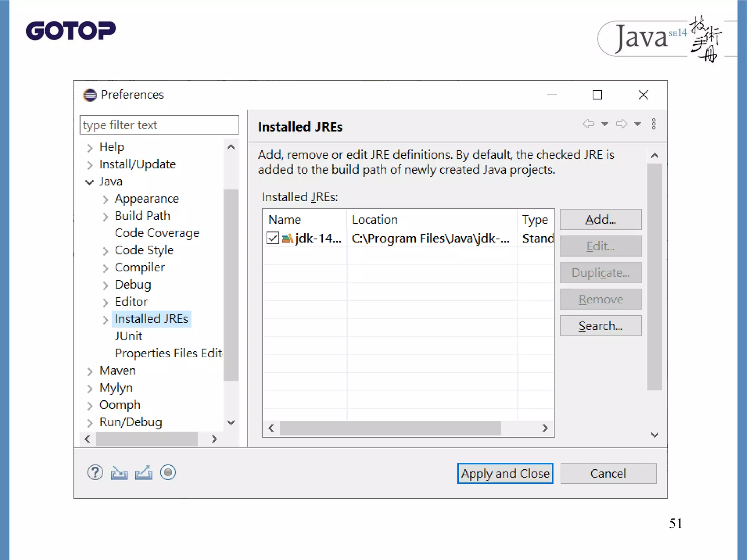The width and height of the screenshot is (747, 560).
Task: Click the Oomph preference recorder icon
Action: coord(168,473)
